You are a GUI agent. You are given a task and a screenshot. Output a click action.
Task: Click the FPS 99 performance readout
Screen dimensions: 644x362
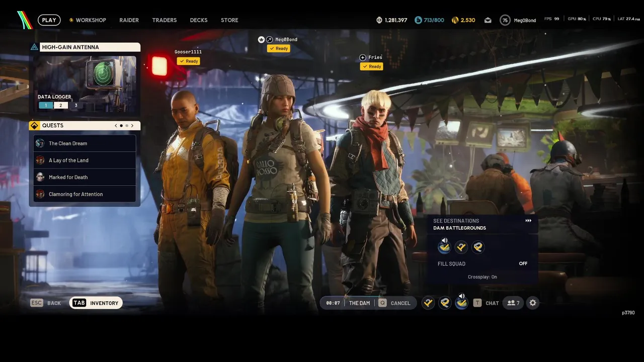552,19
